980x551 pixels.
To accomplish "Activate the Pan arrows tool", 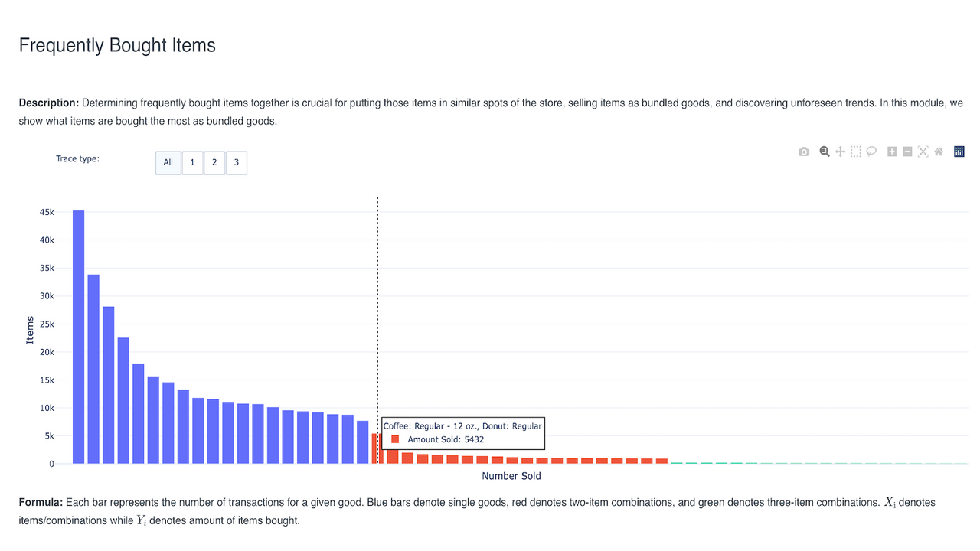I will pyautogui.click(x=840, y=152).
